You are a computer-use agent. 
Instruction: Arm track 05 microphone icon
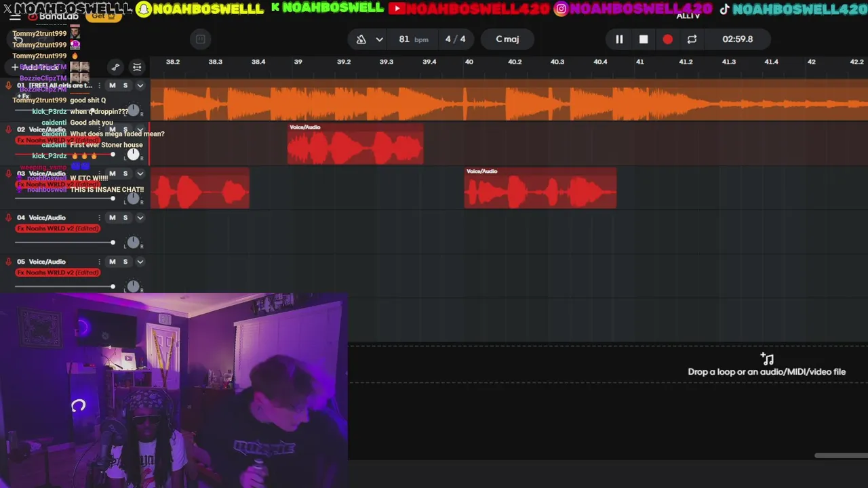point(8,262)
